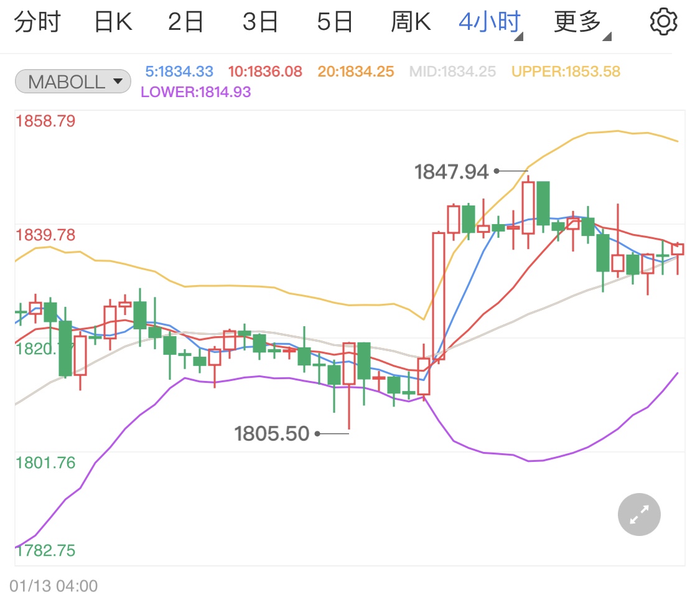Screen dimensions: 700x597
Task: Click the UPPER:1853.58 band label
Action: (565, 71)
